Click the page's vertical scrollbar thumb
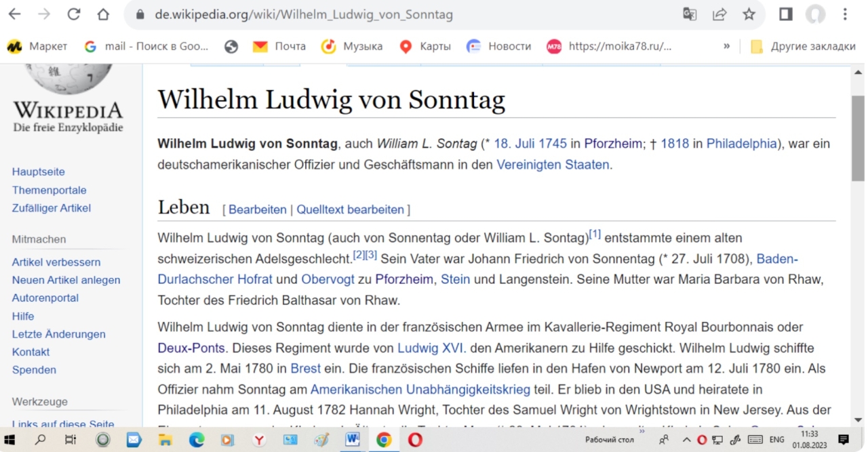Screen dimensions: 868x452 tap(858, 139)
